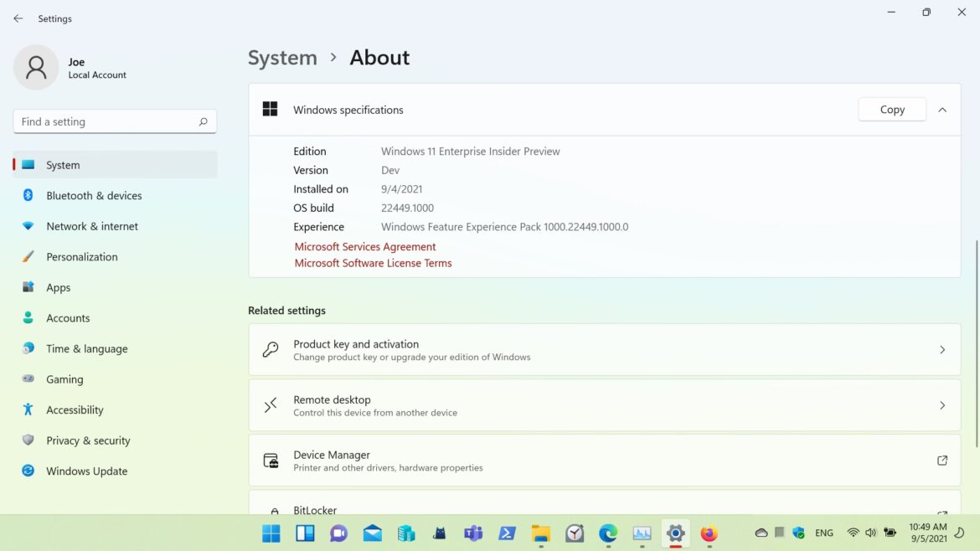Copy the Windows specifications
The height and width of the screenshot is (551, 980).
892,110
